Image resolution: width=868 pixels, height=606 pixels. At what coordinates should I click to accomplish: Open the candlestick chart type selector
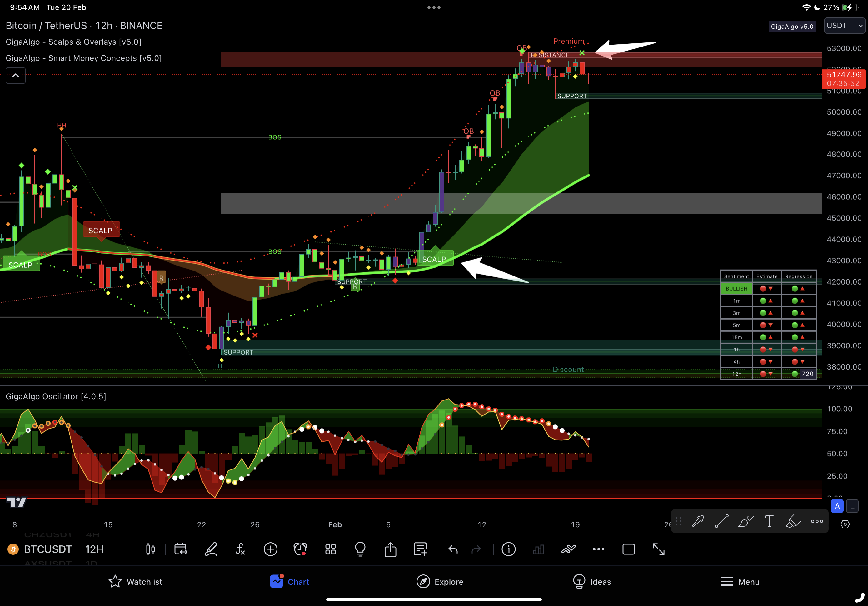(151, 549)
